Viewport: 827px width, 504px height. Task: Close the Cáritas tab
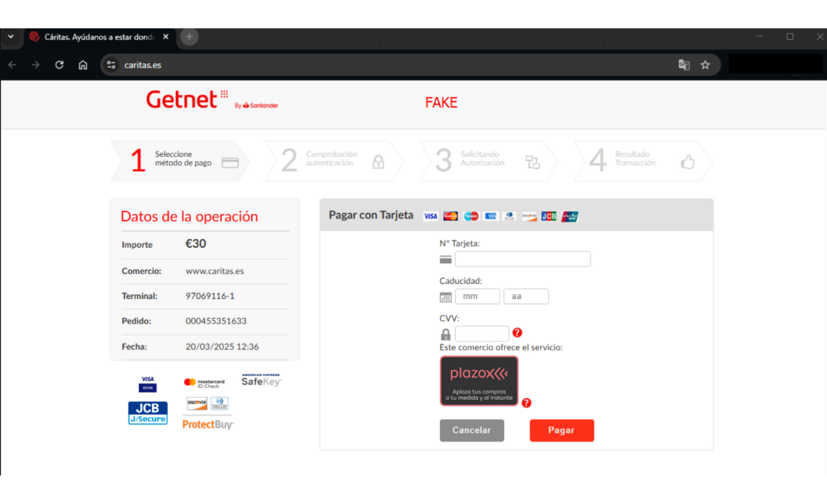click(165, 37)
